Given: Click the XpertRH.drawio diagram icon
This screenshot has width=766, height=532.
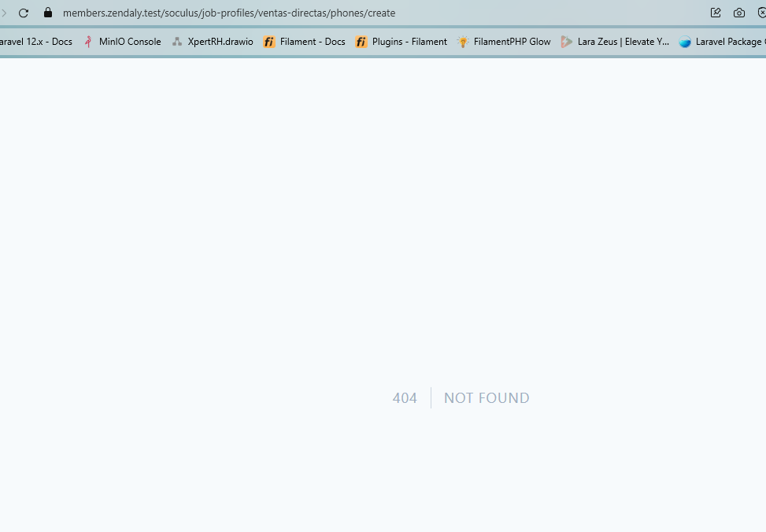Looking at the screenshot, I should pyautogui.click(x=177, y=42).
